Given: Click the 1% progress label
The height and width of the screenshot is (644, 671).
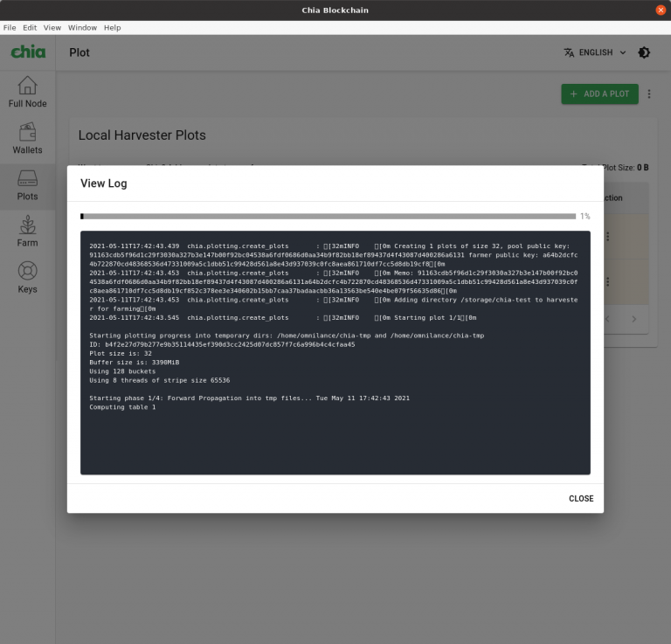Looking at the screenshot, I should (585, 217).
